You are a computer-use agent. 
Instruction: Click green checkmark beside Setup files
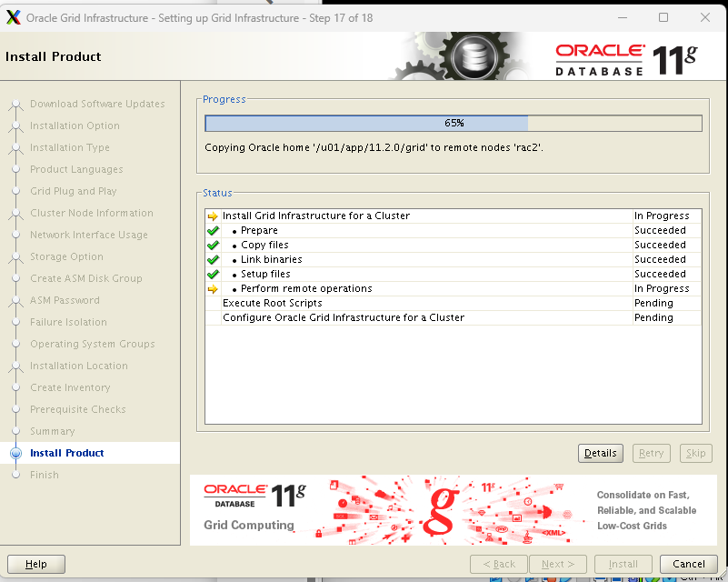point(213,274)
